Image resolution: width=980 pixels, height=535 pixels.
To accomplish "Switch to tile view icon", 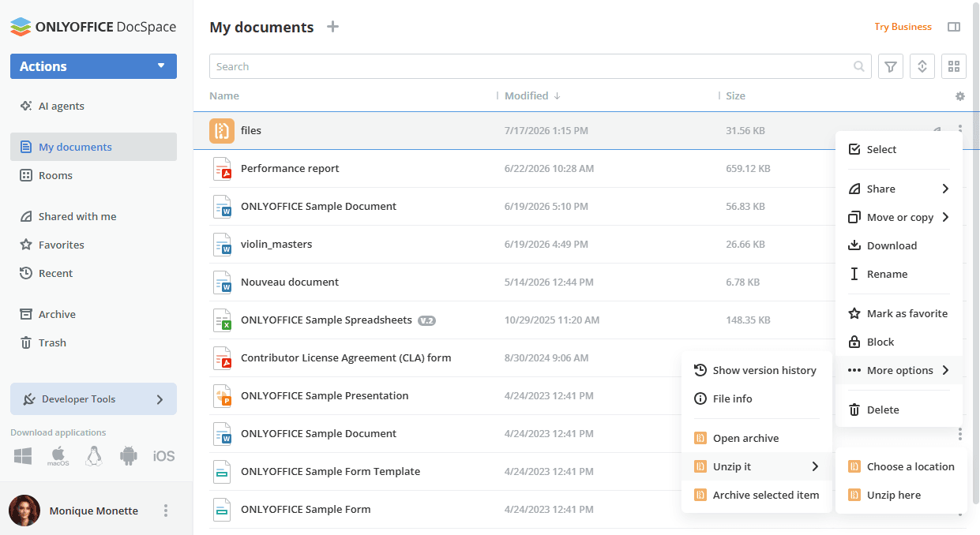I will (x=954, y=66).
